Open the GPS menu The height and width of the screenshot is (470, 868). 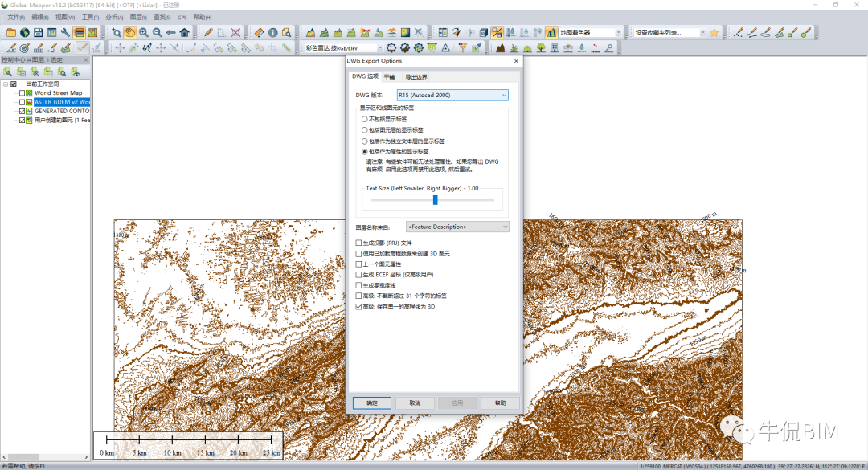pyautogui.click(x=182, y=18)
